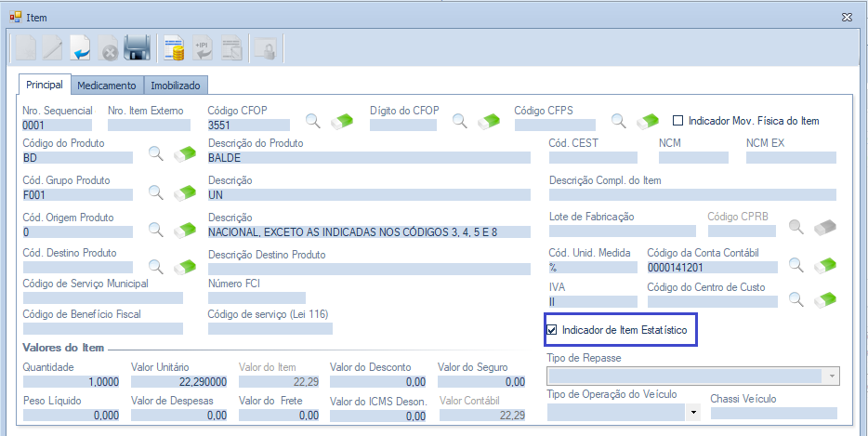The image size is (868, 436).
Task: Enable Indicador Mov. Física do Item checkbox
Action: pos(677,120)
